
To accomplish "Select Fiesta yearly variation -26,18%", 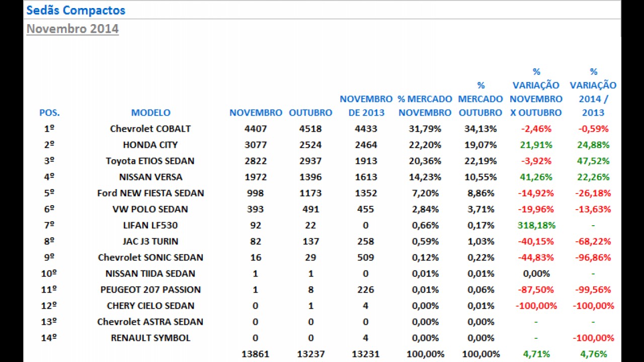I will pyautogui.click(x=593, y=193).
